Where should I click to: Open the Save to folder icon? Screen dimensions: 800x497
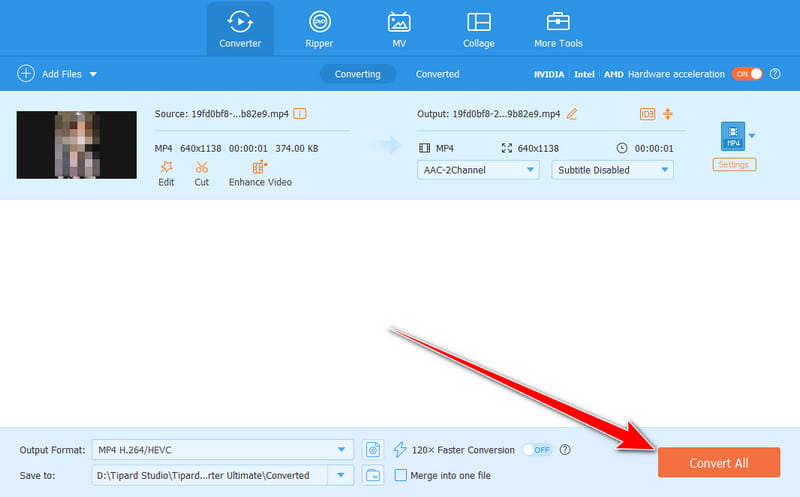click(x=373, y=475)
